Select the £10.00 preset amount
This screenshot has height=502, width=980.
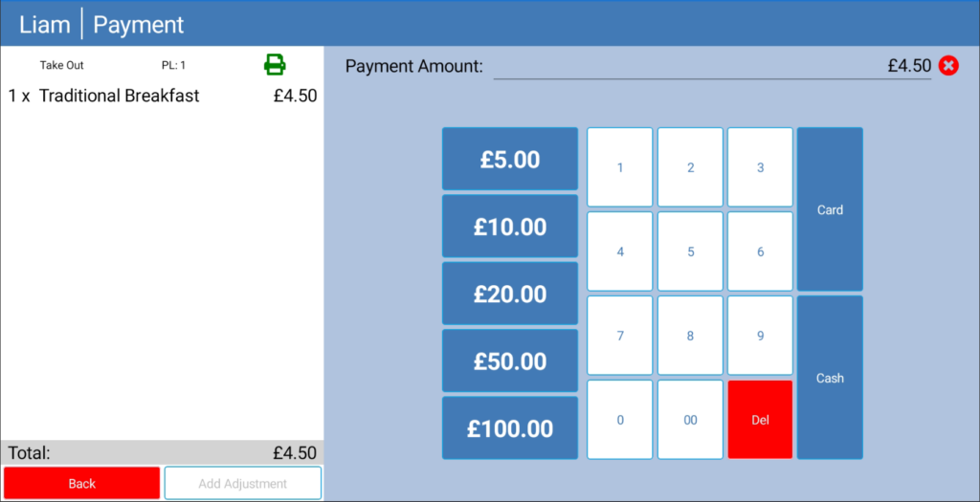[x=510, y=227]
